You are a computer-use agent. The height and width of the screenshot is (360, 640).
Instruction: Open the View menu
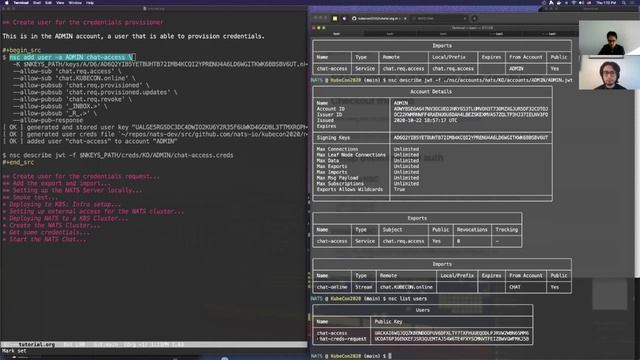60,2
